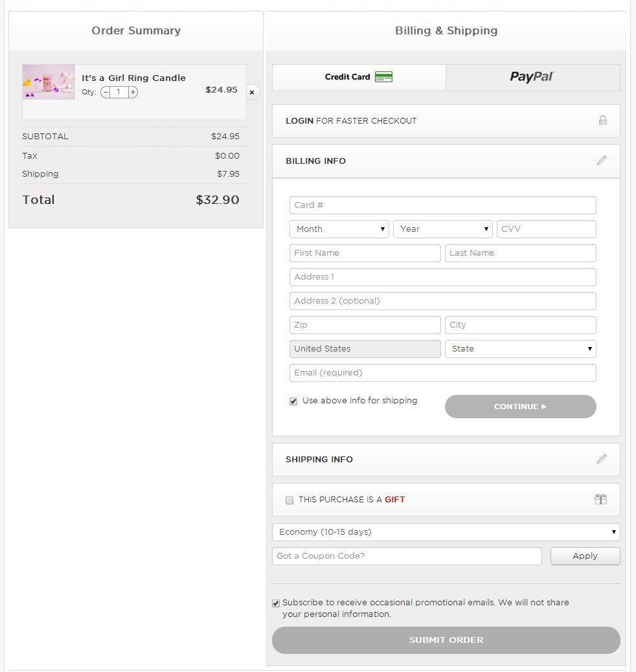Image resolution: width=636 pixels, height=672 pixels.
Task: Click the Card # input field
Action: click(442, 205)
